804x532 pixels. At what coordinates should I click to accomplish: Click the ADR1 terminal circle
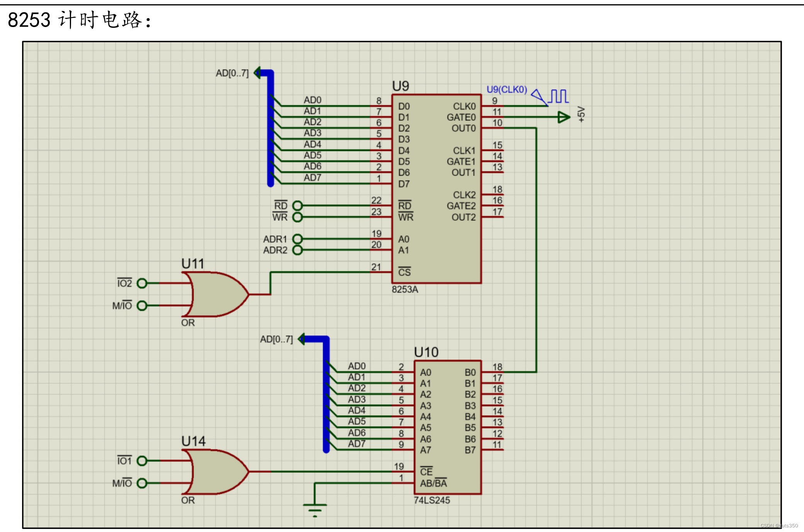(x=297, y=239)
